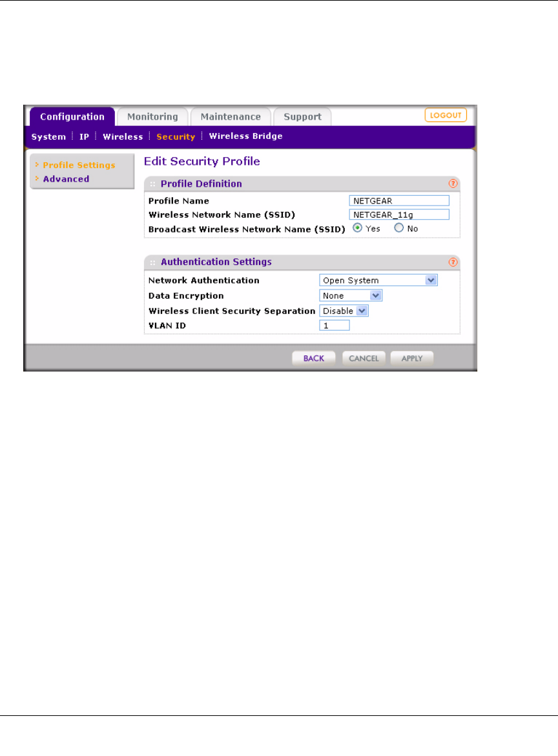558x756 pixels.
Task: Open the Network Authentication dropdown
Action: tap(378, 280)
